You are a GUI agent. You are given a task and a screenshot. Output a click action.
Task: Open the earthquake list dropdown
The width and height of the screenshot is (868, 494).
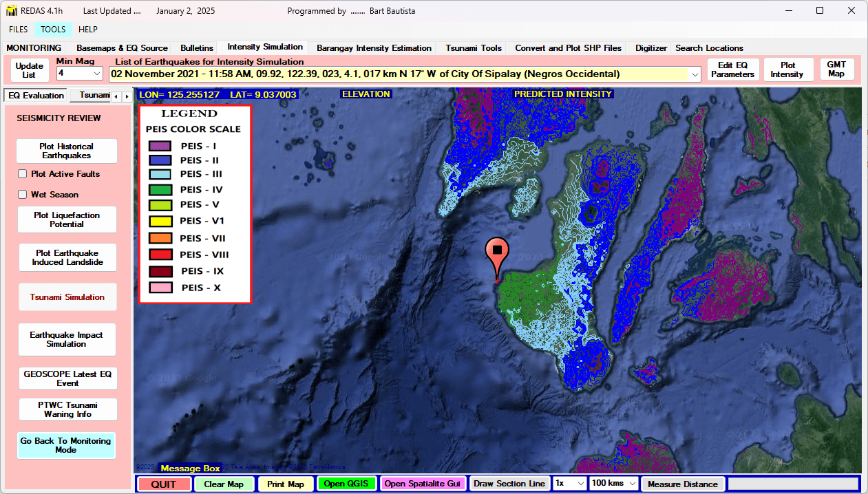coord(692,74)
